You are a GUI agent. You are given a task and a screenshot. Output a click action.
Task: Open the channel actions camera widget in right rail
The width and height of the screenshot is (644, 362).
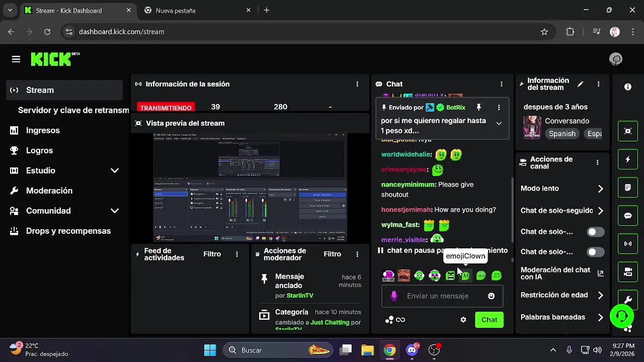pos(628,272)
